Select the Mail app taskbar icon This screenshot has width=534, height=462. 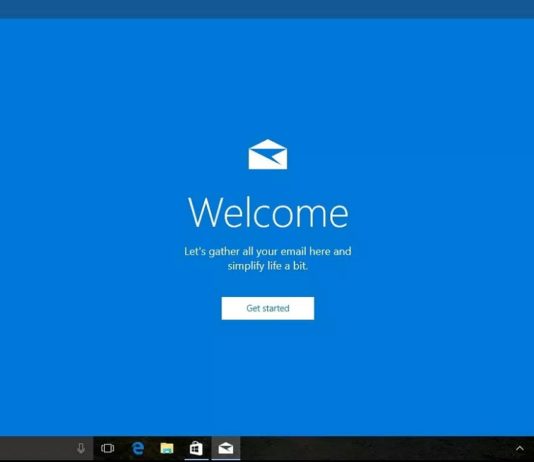tap(226, 448)
